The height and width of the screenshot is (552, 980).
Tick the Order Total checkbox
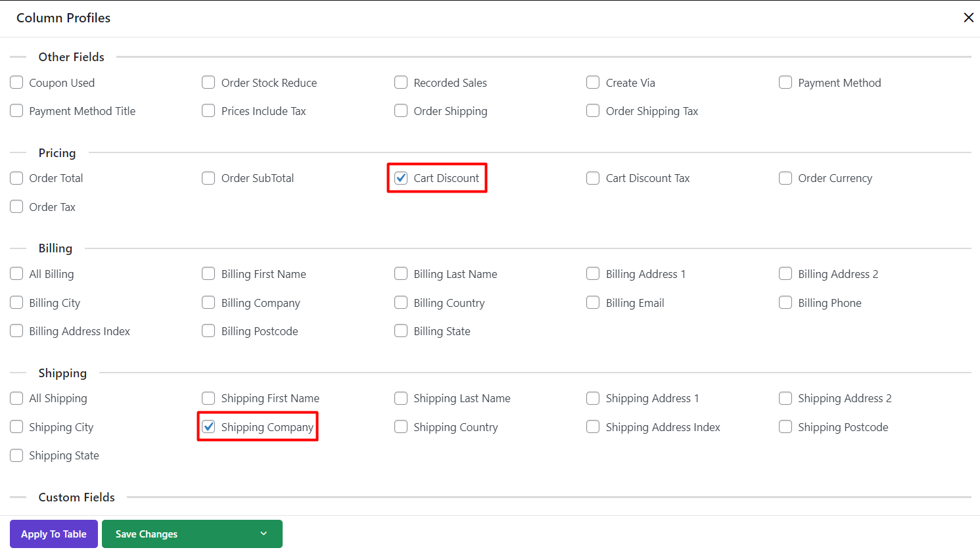[16, 178]
